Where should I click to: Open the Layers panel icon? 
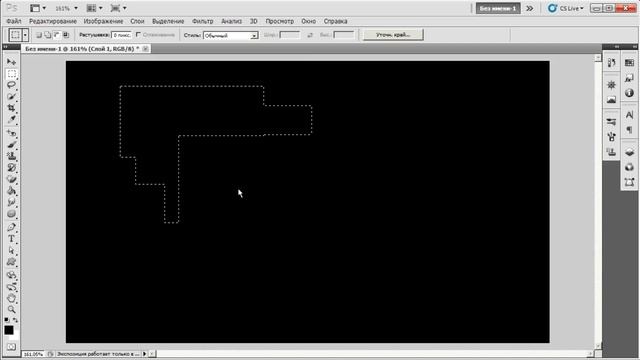629,152
